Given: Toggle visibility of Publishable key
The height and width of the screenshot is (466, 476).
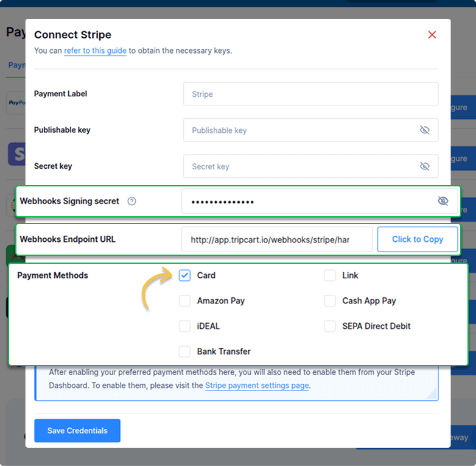Looking at the screenshot, I should [424, 130].
